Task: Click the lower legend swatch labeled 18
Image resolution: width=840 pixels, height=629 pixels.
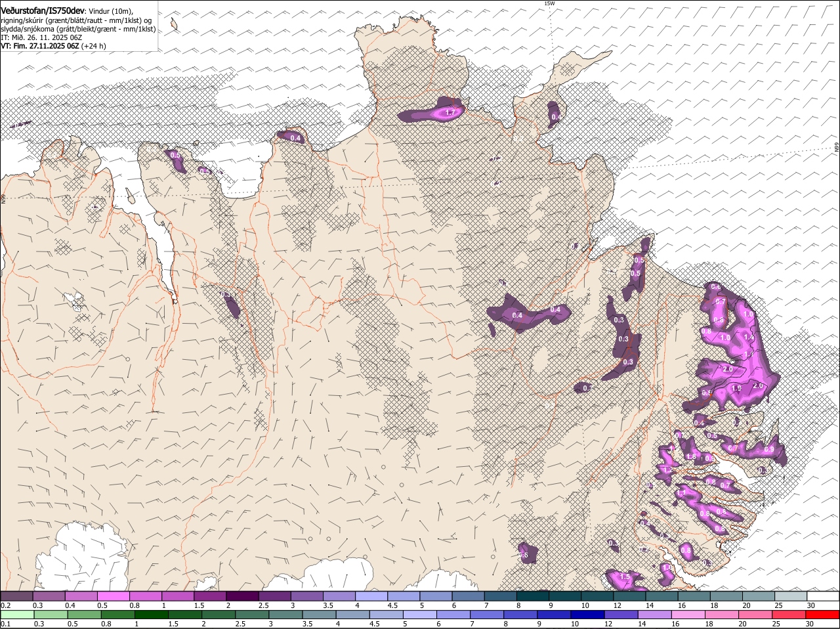Action: (721, 615)
